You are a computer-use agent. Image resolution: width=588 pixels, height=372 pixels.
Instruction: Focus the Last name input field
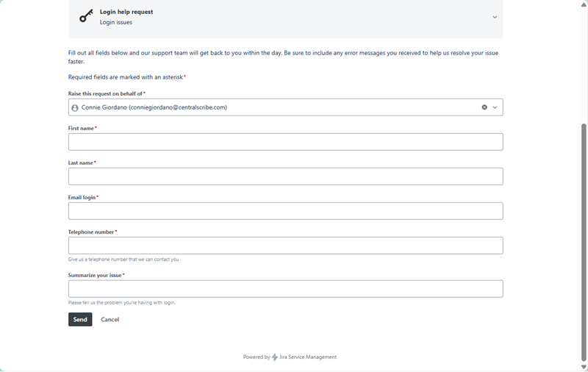pos(285,176)
